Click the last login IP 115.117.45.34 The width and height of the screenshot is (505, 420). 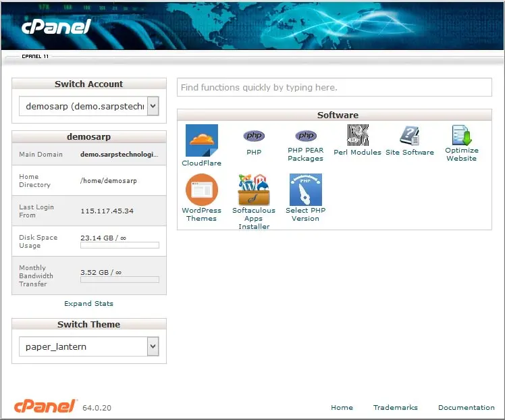click(x=107, y=211)
